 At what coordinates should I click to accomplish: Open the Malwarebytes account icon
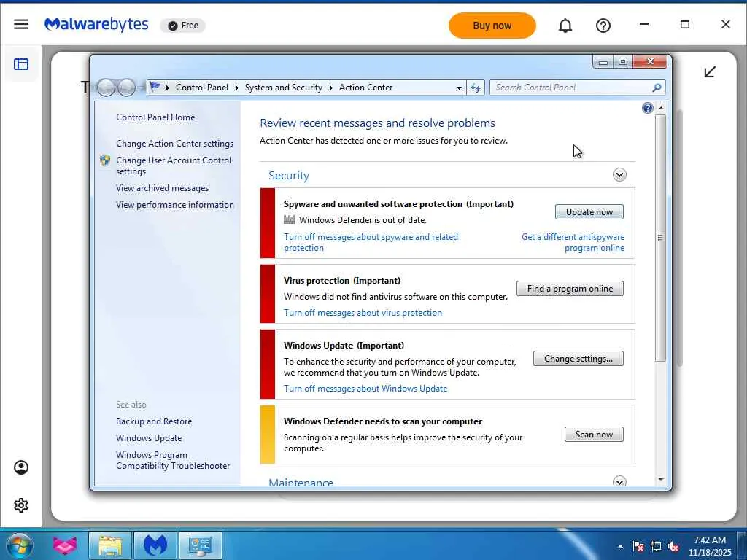point(21,467)
